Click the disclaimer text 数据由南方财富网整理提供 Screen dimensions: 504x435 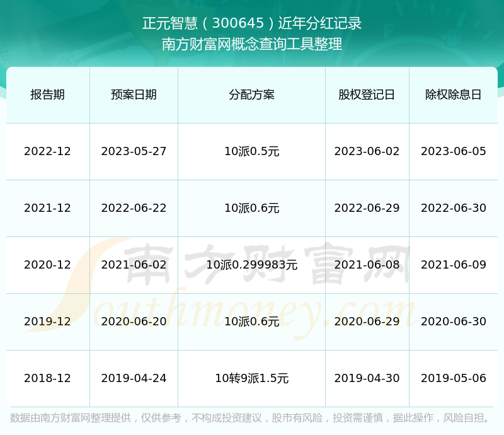(71, 417)
